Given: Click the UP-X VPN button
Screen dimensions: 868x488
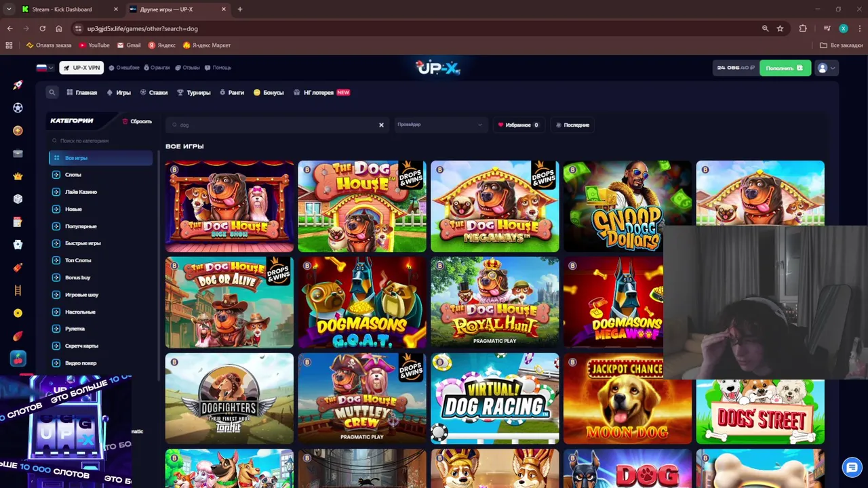Looking at the screenshot, I should coord(81,68).
